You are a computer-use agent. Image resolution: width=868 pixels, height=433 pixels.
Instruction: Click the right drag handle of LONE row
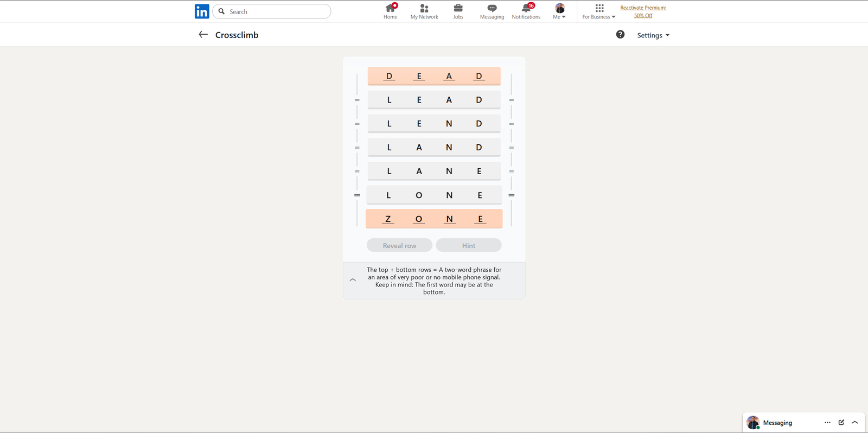tap(512, 195)
